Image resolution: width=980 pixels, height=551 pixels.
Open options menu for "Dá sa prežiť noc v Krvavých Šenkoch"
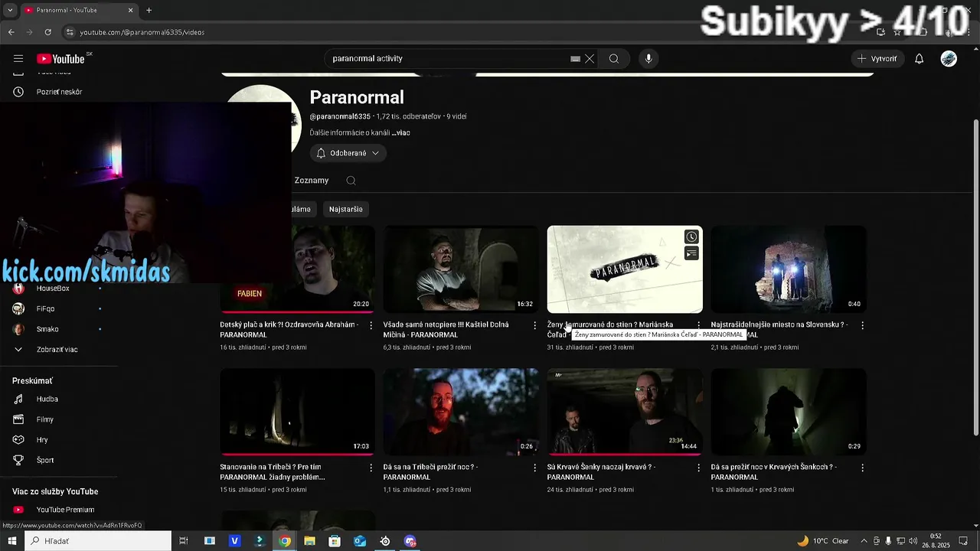pyautogui.click(x=863, y=468)
